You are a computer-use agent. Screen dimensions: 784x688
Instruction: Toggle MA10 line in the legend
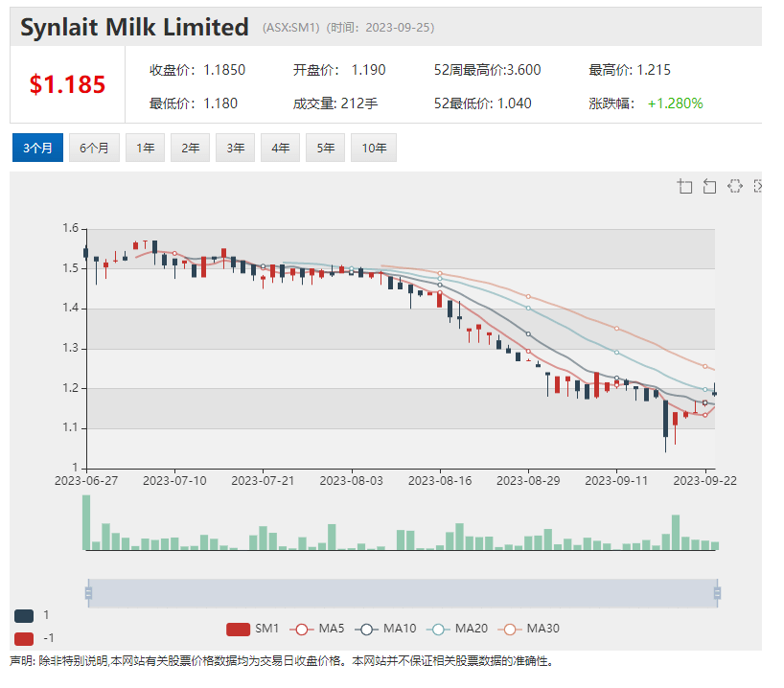coord(385,629)
